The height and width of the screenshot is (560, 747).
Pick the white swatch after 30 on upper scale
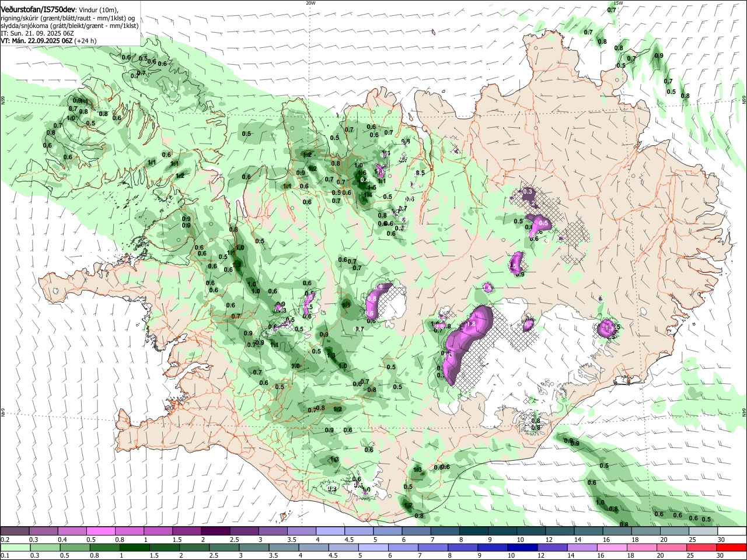pos(732,531)
